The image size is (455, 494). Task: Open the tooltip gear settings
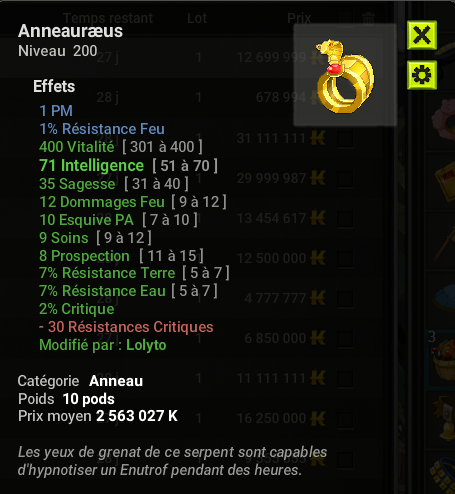click(422, 75)
